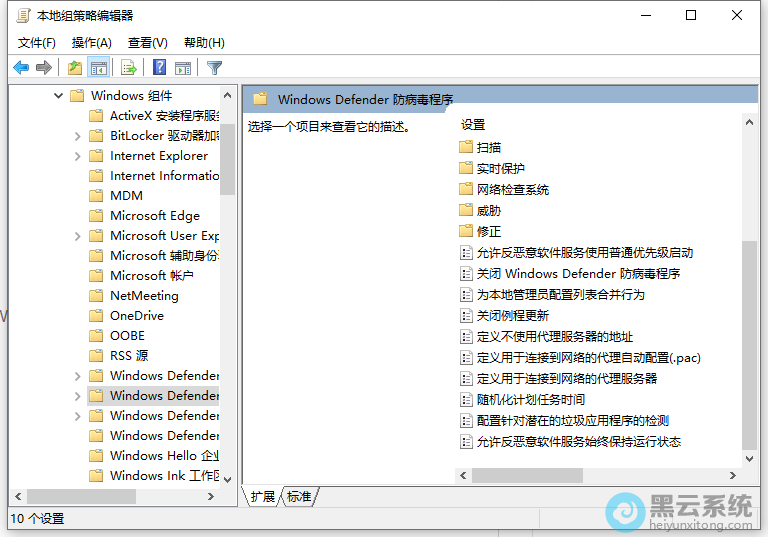Open the 文件(F) menu

point(37,43)
